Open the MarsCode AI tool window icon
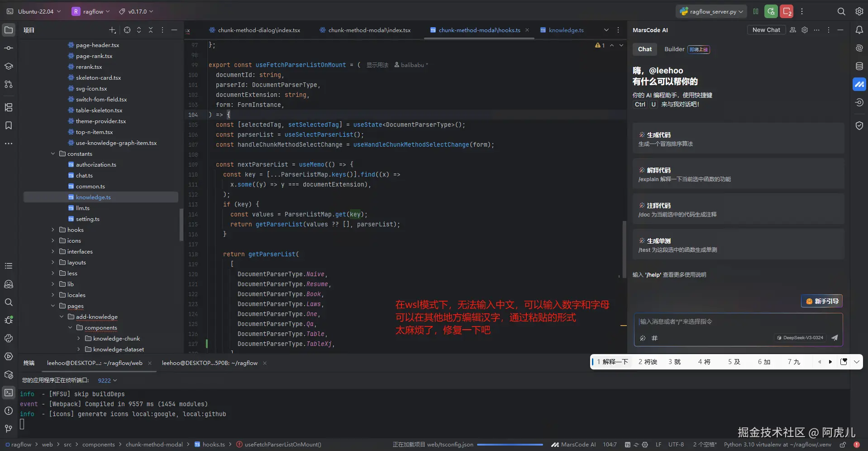This screenshot has height=451, width=868. pos(859,84)
